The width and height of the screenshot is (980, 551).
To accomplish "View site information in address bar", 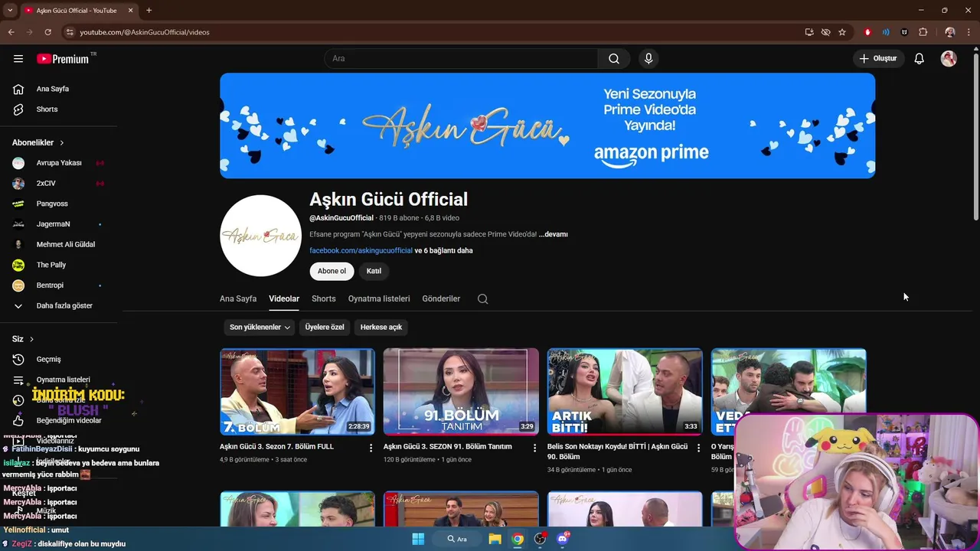I will point(70,32).
